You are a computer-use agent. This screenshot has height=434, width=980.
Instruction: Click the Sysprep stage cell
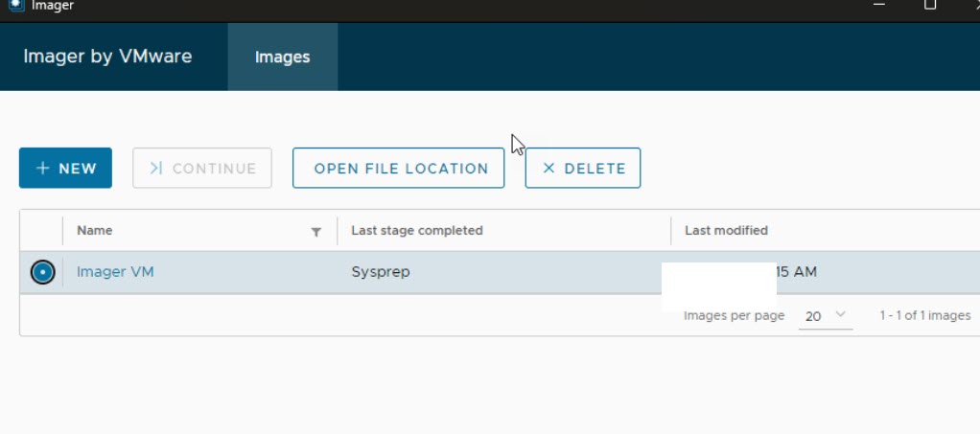381,272
